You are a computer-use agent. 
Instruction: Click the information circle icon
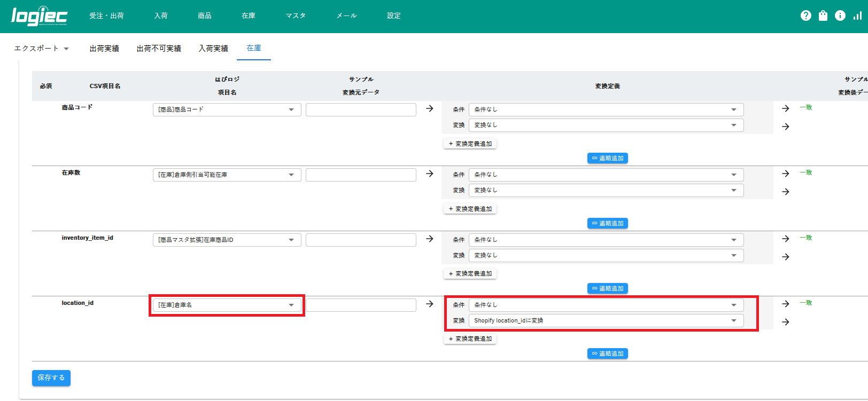coord(840,16)
